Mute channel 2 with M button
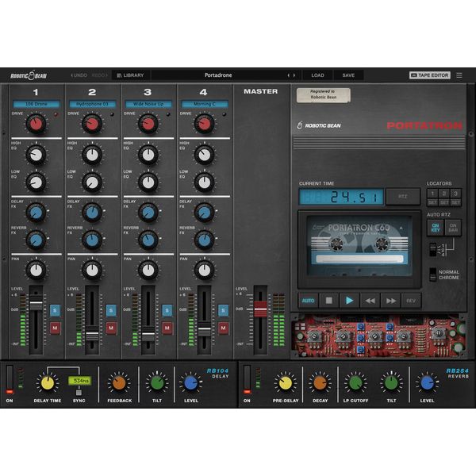The height and width of the screenshot is (476, 476). [x=111, y=327]
